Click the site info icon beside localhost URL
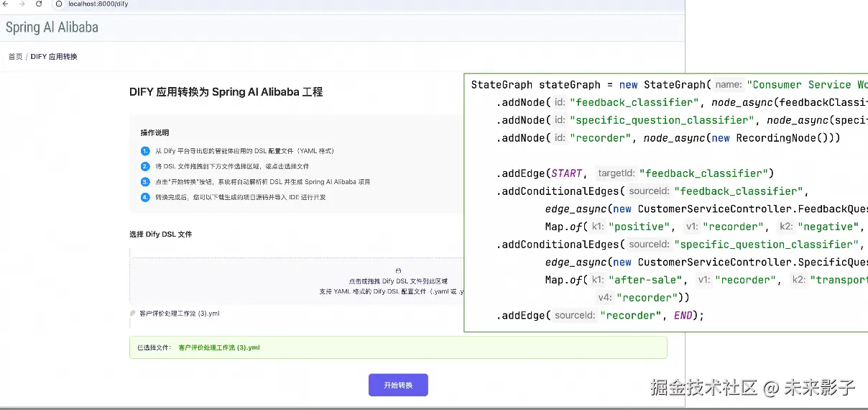 point(59,4)
